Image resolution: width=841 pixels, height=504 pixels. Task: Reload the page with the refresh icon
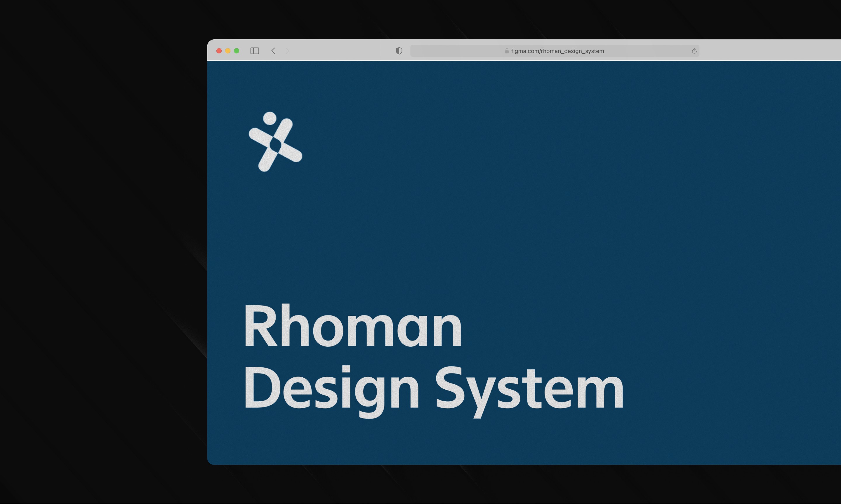694,51
